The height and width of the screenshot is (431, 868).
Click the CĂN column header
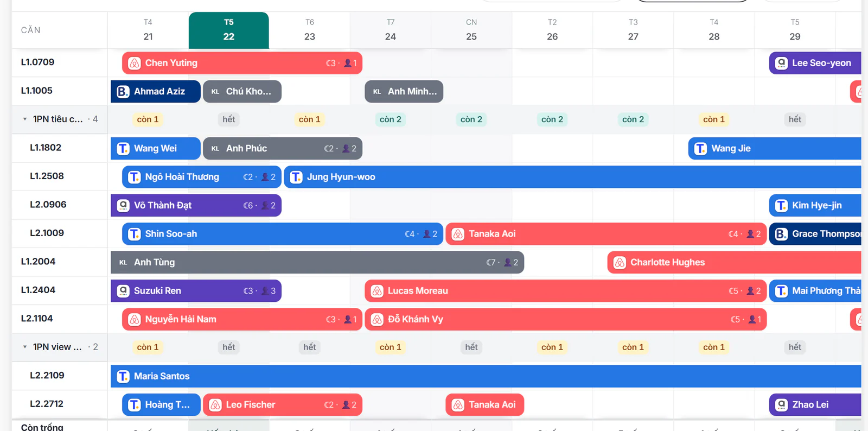(x=31, y=30)
